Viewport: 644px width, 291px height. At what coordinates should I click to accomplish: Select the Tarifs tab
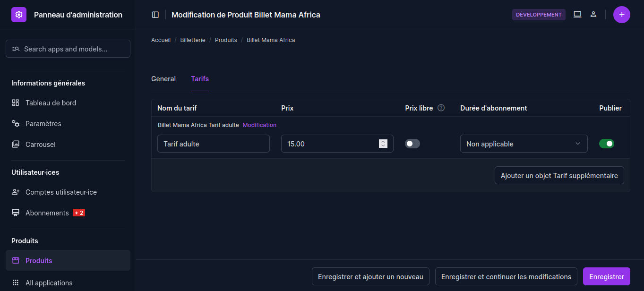pos(200,79)
